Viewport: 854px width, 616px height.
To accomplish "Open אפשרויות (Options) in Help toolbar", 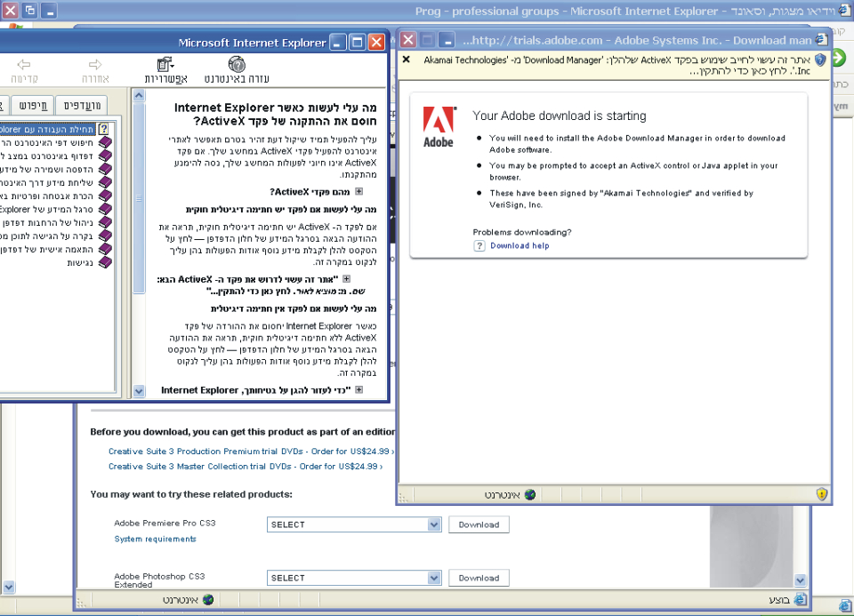I will pos(165,71).
